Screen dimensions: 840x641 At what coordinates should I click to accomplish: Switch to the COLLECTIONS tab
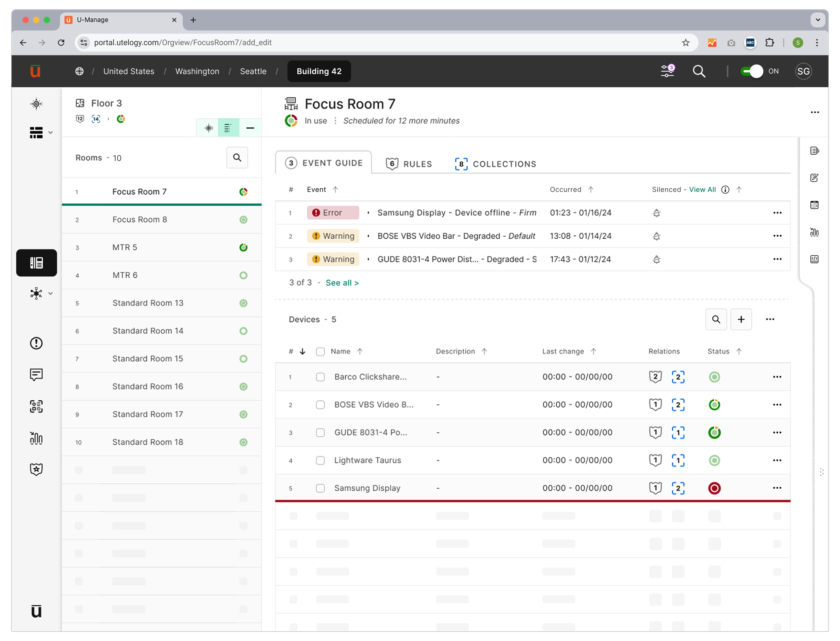pos(495,164)
